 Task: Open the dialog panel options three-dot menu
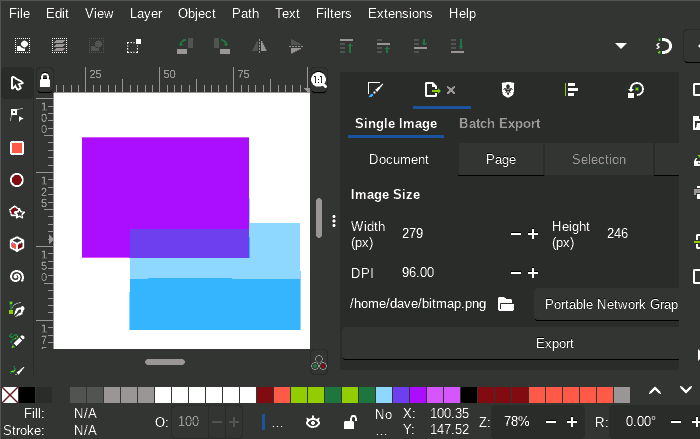pos(334,221)
